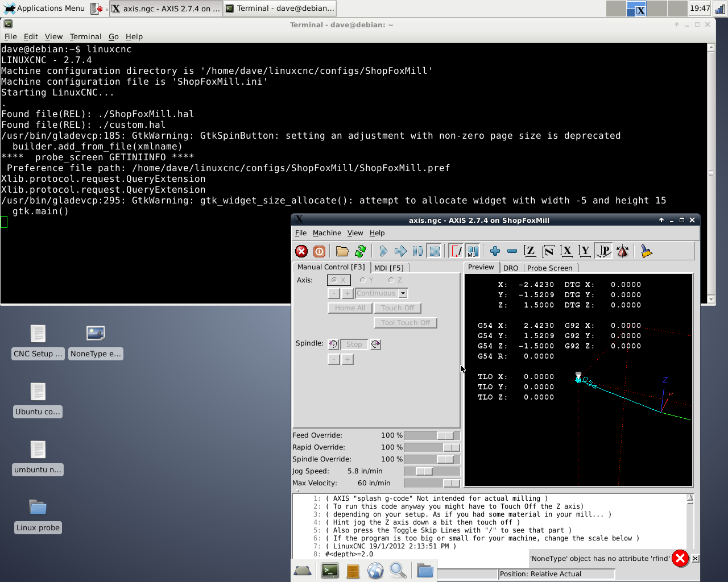Click spindle clockwise icon

[375, 344]
